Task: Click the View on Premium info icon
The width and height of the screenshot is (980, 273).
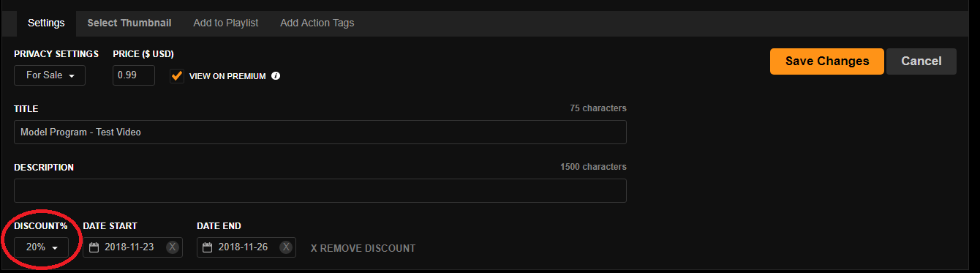Action: pos(276,76)
